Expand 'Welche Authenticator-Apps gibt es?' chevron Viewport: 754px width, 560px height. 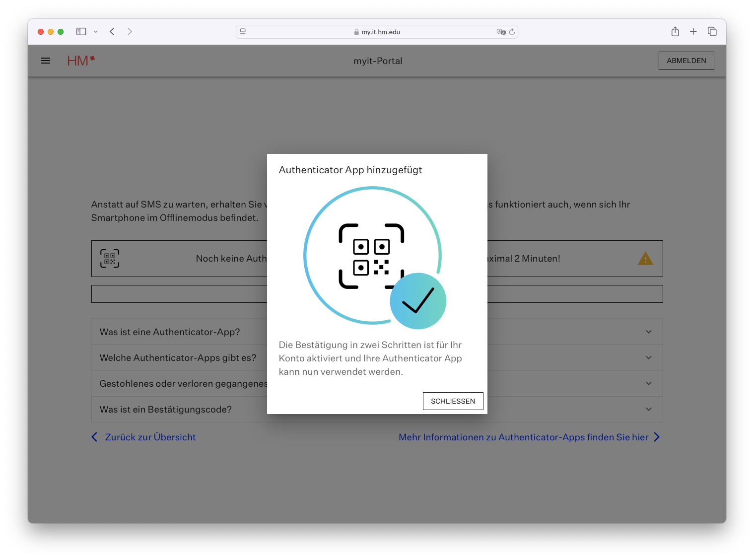[x=648, y=357]
